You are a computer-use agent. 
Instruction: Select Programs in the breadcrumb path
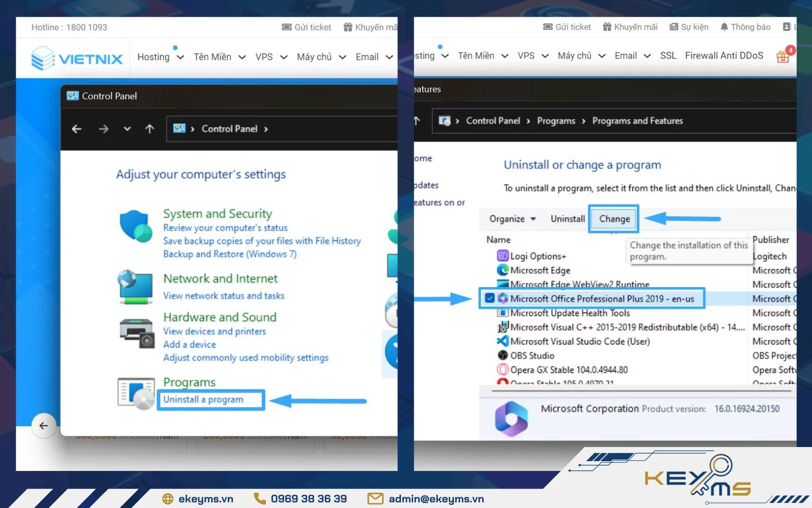556,121
